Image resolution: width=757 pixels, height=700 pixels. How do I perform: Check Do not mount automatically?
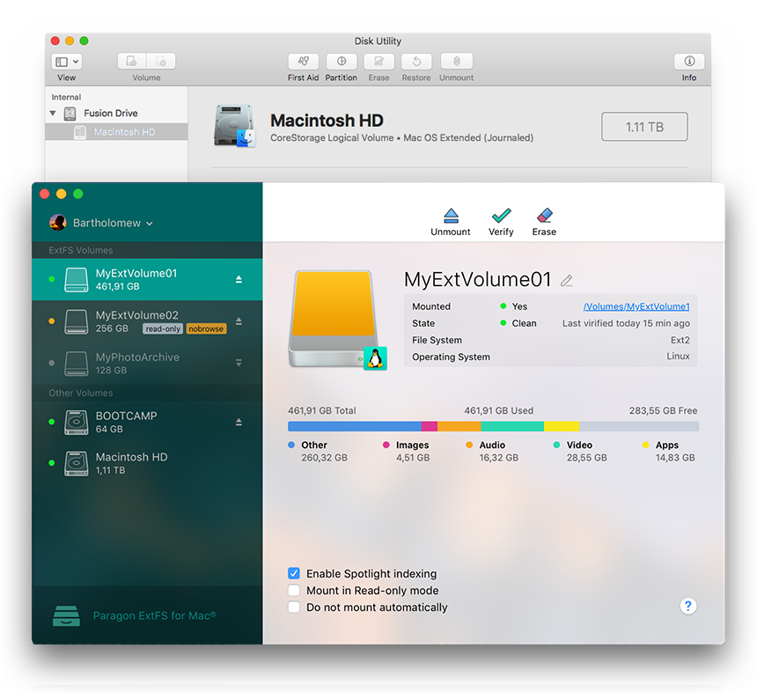point(294,608)
